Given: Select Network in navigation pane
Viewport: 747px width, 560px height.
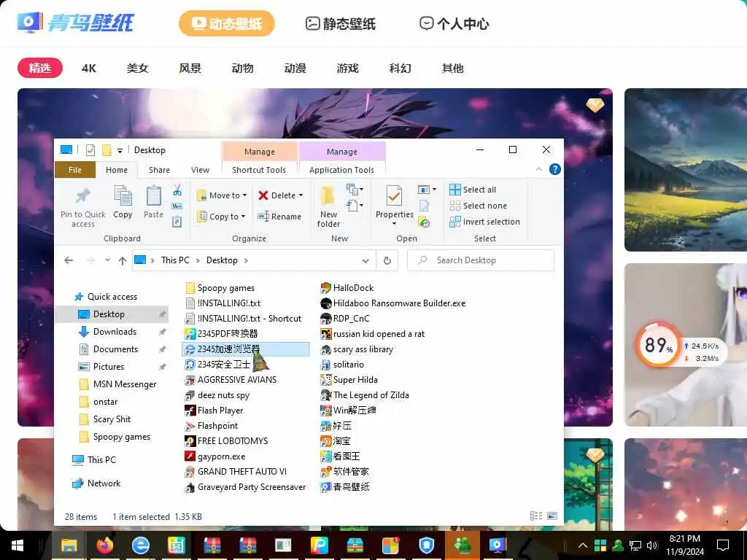Looking at the screenshot, I should tap(104, 483).
